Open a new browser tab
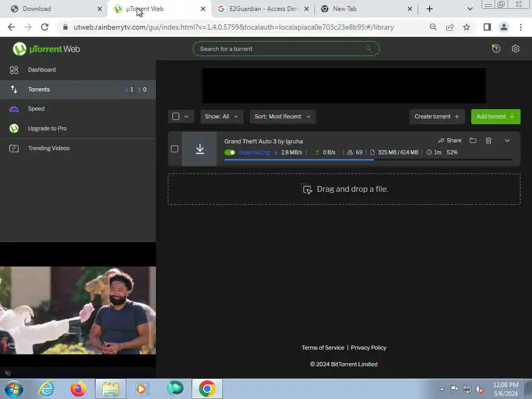 point(430,9)
